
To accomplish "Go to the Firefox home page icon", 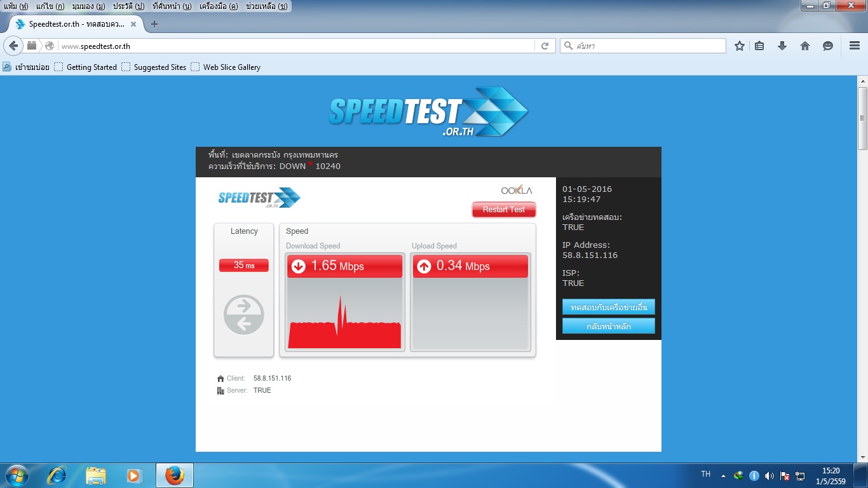I will [805, 46].
